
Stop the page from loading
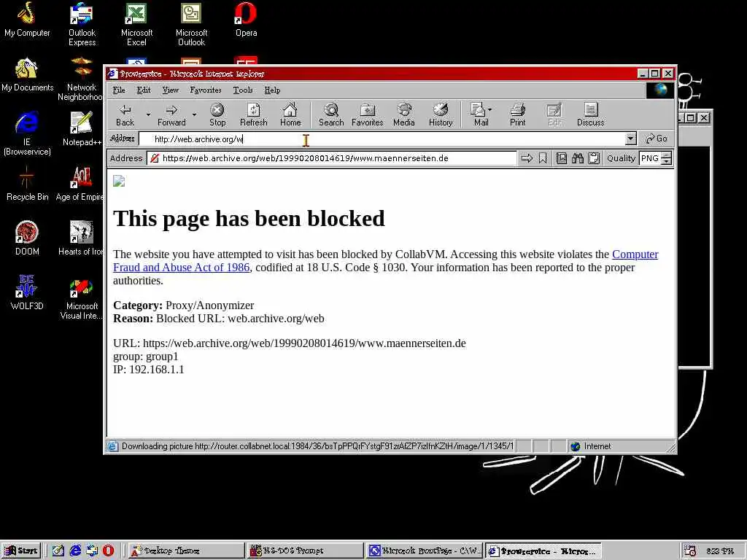[217, 114]
